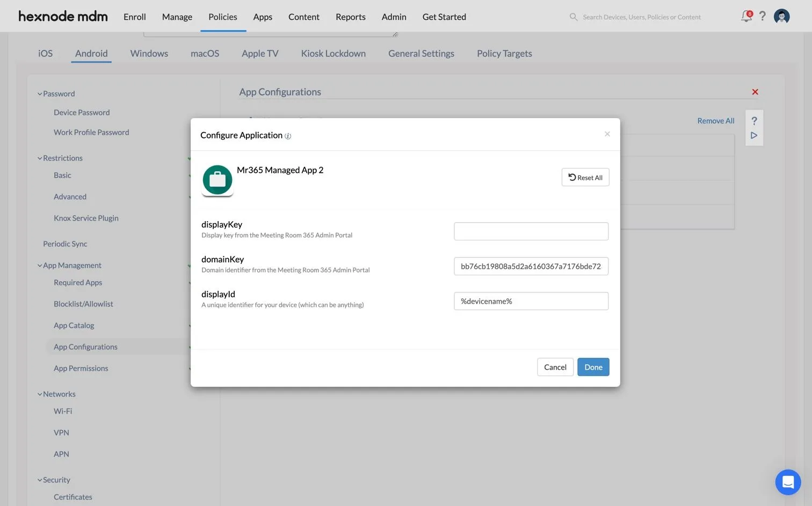Select Periodic Sync in sidebar
Image resolution: width=812 pixels, height=506 pixels.
(x=65, y=244)
